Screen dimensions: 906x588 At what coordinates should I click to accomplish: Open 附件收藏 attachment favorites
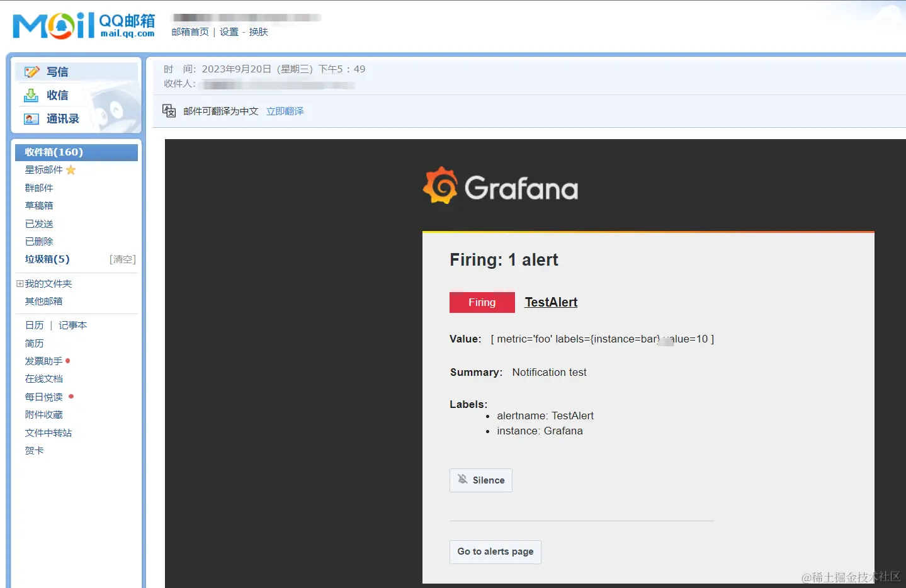click(x=43, y=414)
